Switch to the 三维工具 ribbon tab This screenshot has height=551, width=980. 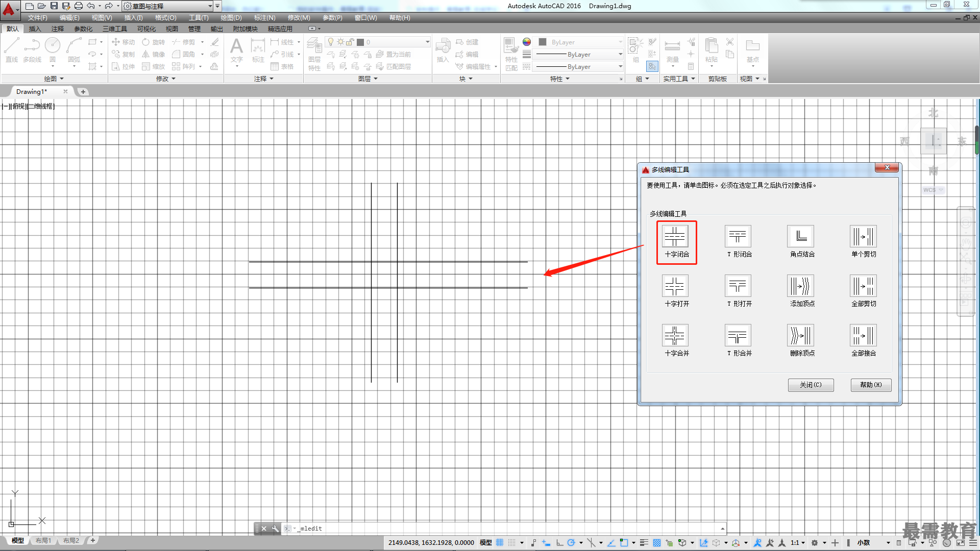[x=115, y=29]
